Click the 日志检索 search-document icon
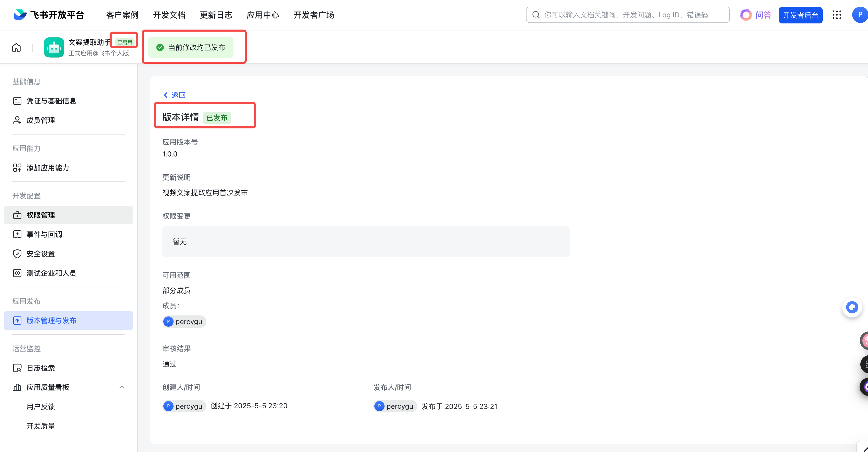Viewport: 868px width, 452px height. 17,368
